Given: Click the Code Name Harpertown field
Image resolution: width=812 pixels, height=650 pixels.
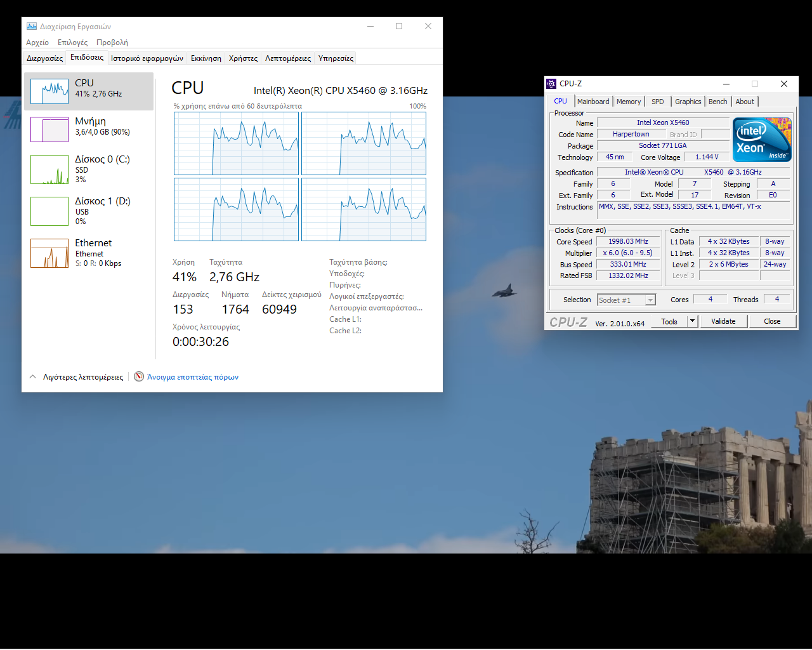Looking at the screenshot, I should 631,134.
